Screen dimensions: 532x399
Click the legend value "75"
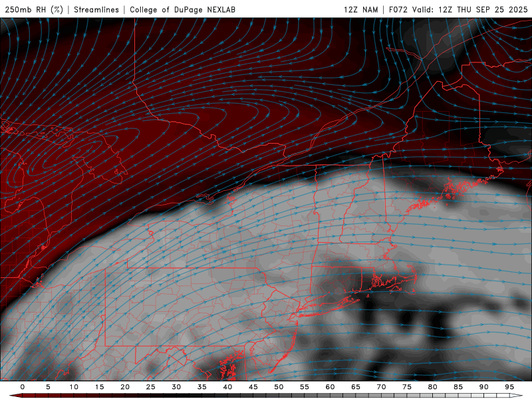tap(407, 387)
